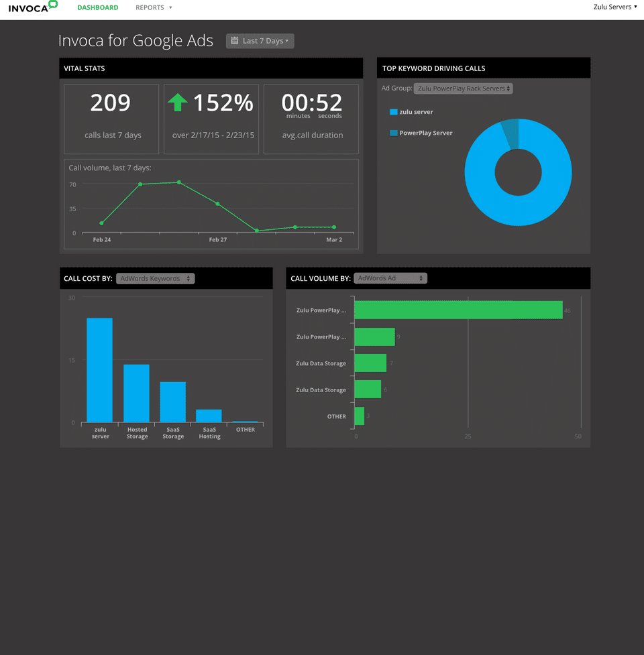The width and height of the screenshot is (644, 655).
Task: Click the Zulu Data Storage bar valued 7
Action: (370, 363)
